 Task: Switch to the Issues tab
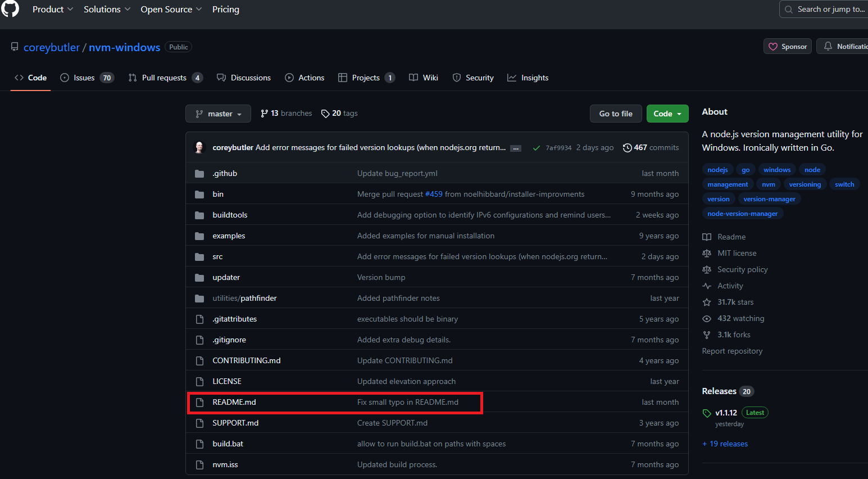(x=87, y=78)
